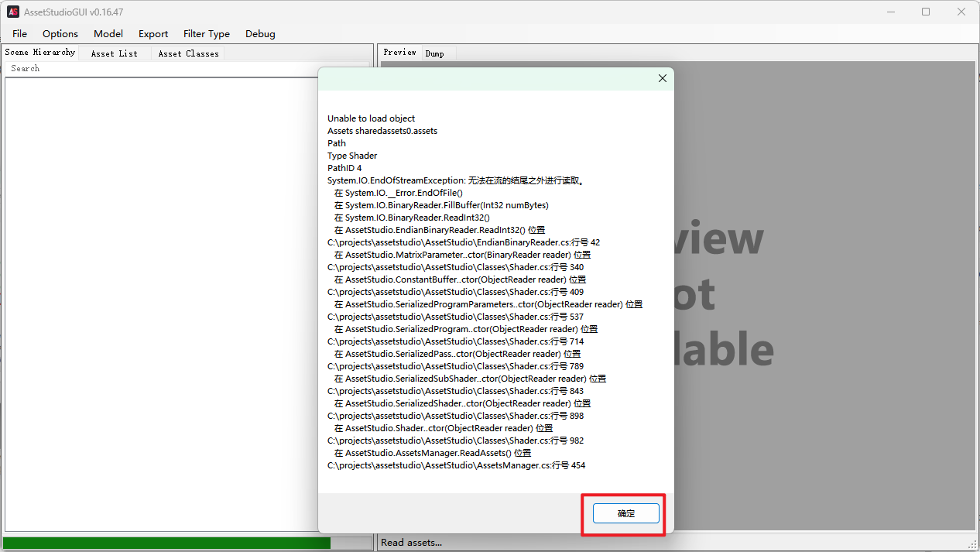This screenshot has width=980, height=552.
Task: Switch to the Asset Classes tab
Action: click(x=189, y=53)
